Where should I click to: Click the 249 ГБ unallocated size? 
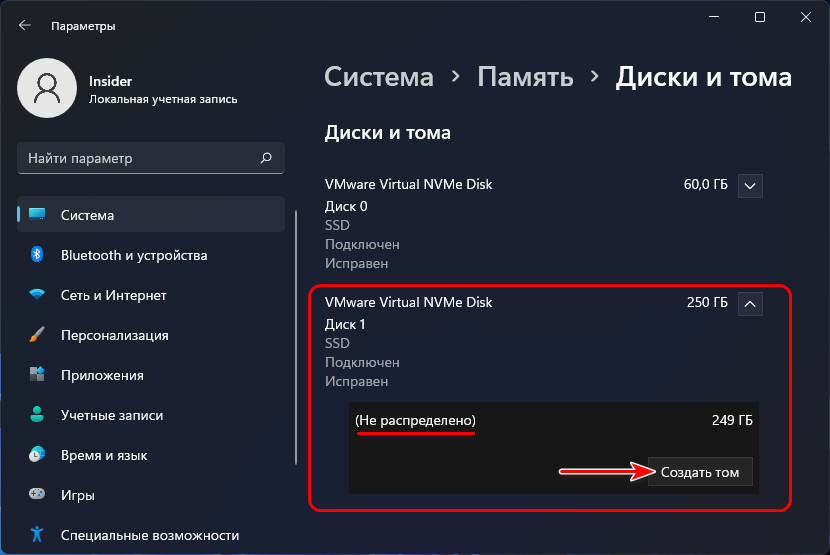[x=732, y=420]
